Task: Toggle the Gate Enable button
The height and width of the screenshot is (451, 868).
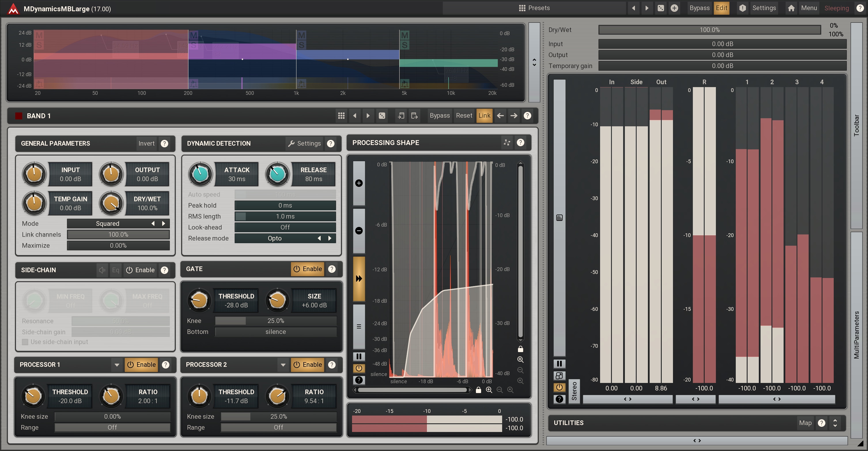Action: point(307,269)
